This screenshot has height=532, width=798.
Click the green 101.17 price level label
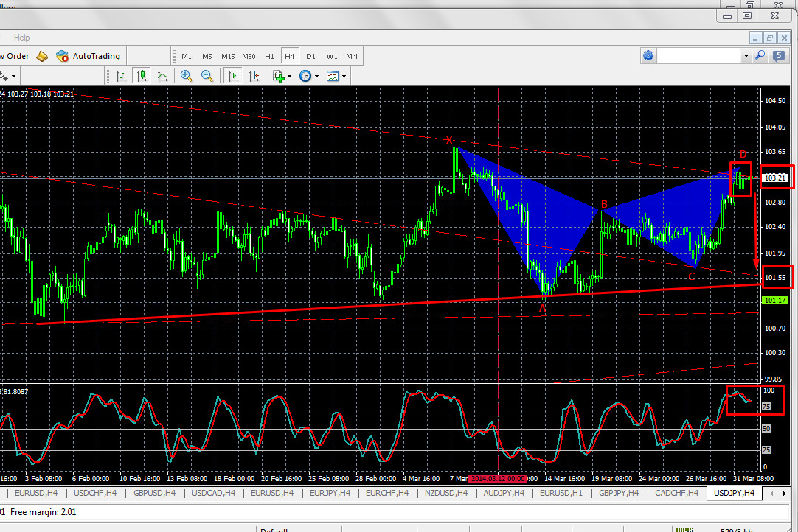[x=775, y=301]
